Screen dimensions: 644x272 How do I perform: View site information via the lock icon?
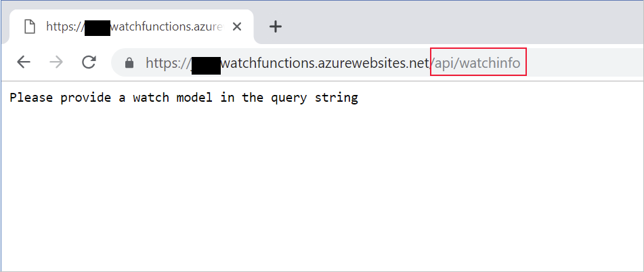(129, 63)
